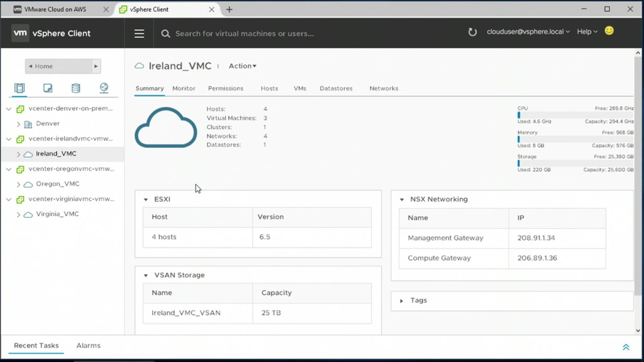
Task: Collapse the ESXI panel
Action: pos(146,200)
